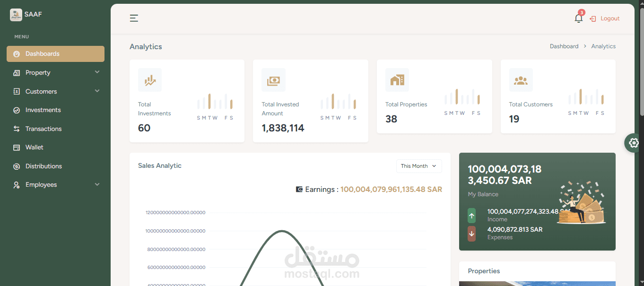This screenshot has width=644, height=286.
Task: Click the Total Invested Amount money icon
Action: [274, 80]
